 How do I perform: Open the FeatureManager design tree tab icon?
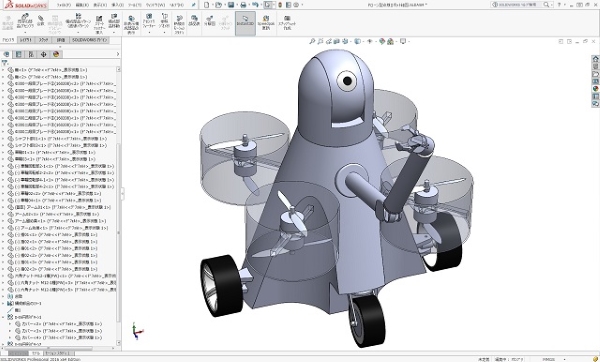pos(6,54)
